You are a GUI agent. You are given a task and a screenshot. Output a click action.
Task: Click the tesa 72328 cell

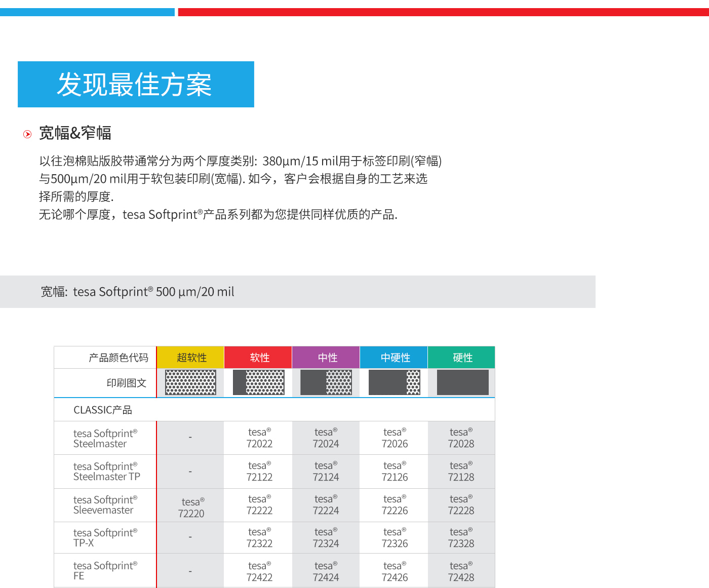[461, 538]
